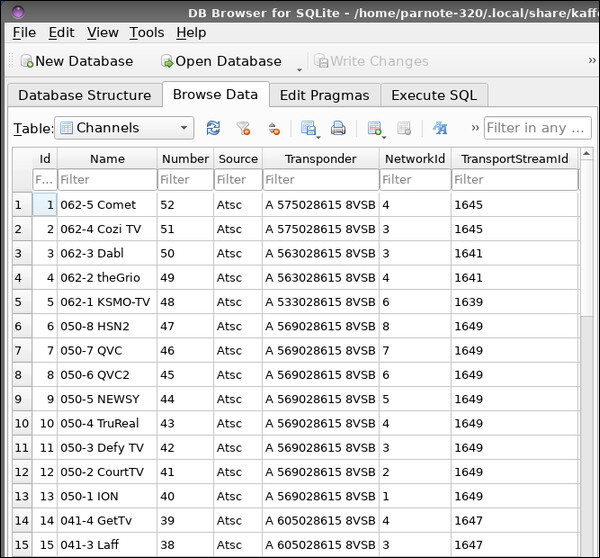Select row header 5
600x558 pixels.
(22, 302)
